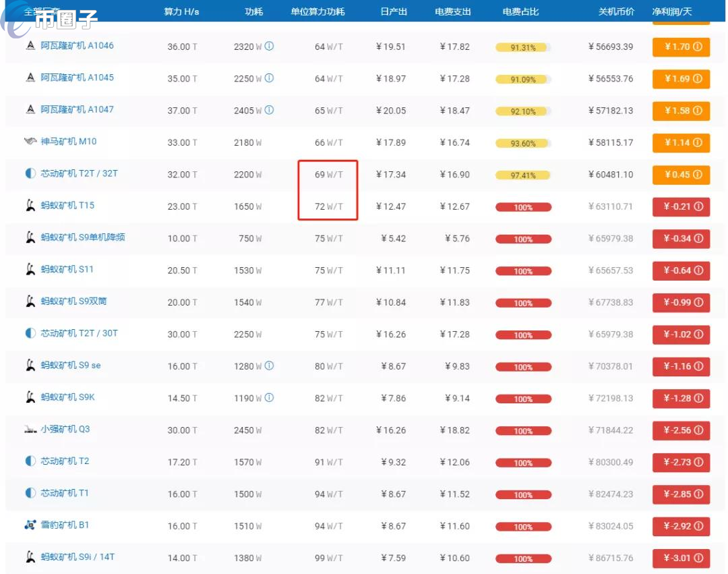Viewport: 728px width, 574px height.
Task: Click Innosilicon logo of 芯动矿机 T2 row
Action: click(x=30, y=461)
